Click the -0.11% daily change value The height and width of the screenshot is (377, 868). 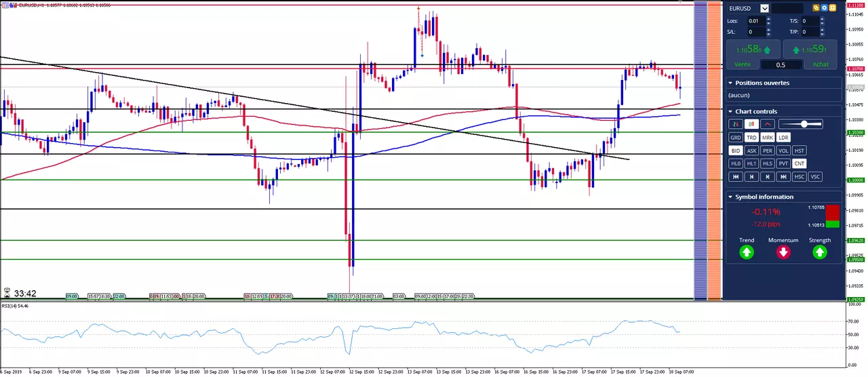pyautogui.click(x=766, y=212)
